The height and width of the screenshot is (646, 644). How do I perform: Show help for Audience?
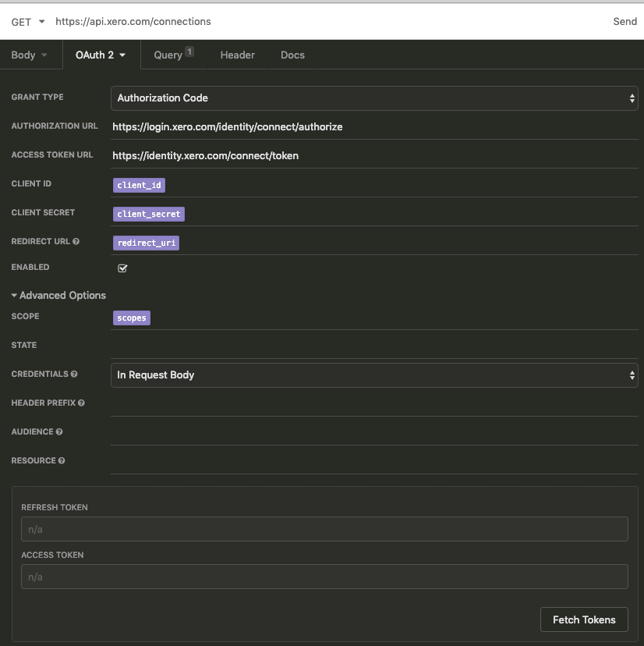tap(59, 431)
